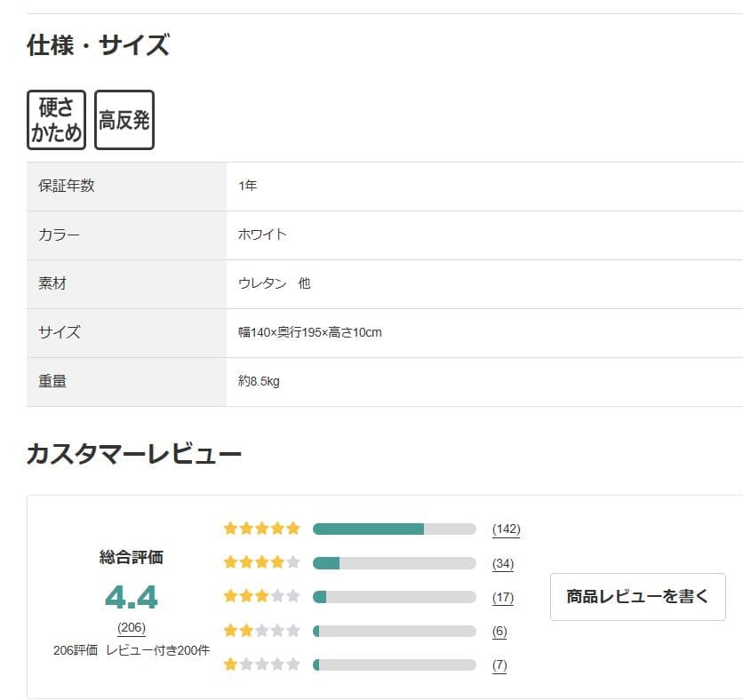Click the two-star rating icons row
Viewport: 743px width, 700px height.
[261, 631]
